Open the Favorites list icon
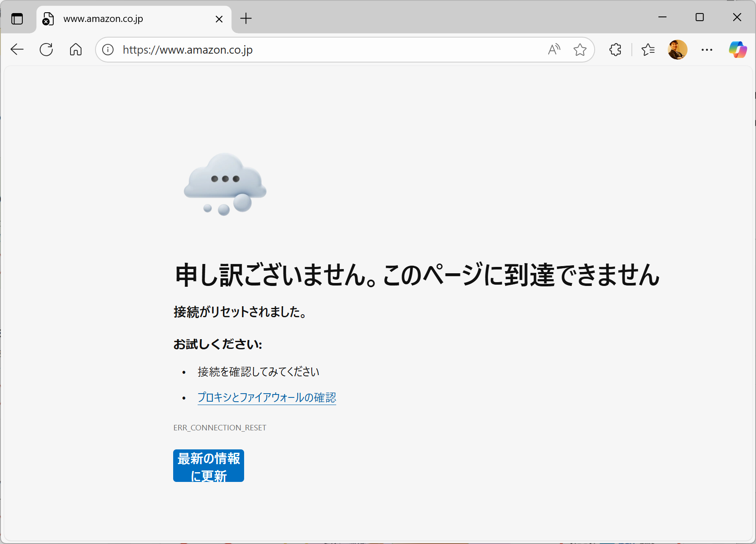This screenshot has height=544, width=756. 648,50
